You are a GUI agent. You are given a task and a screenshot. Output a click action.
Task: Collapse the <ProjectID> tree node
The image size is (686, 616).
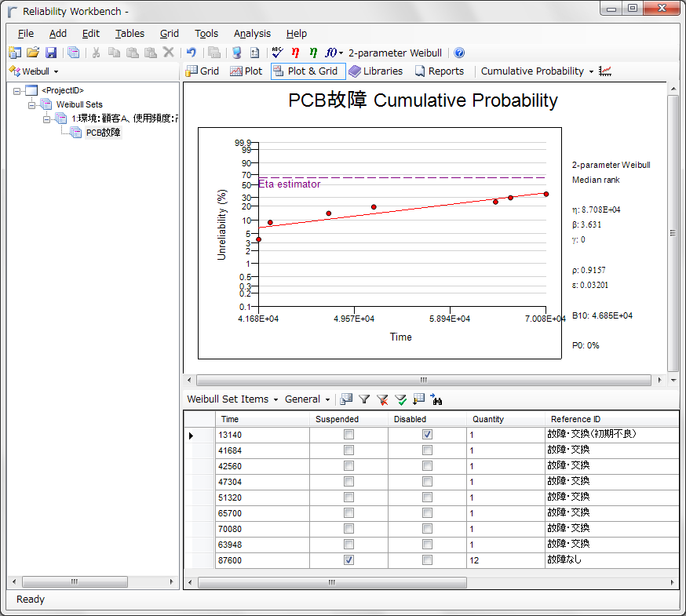coord(16,91)
